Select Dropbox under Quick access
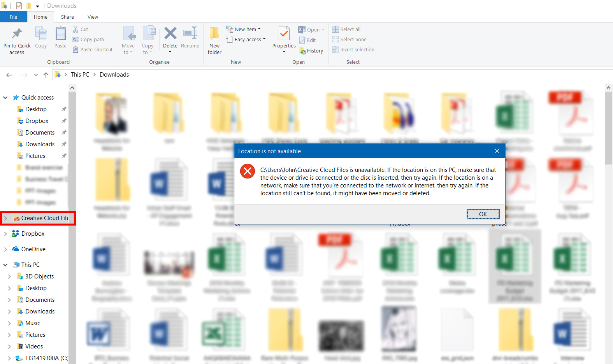 (x=37, y=121)
